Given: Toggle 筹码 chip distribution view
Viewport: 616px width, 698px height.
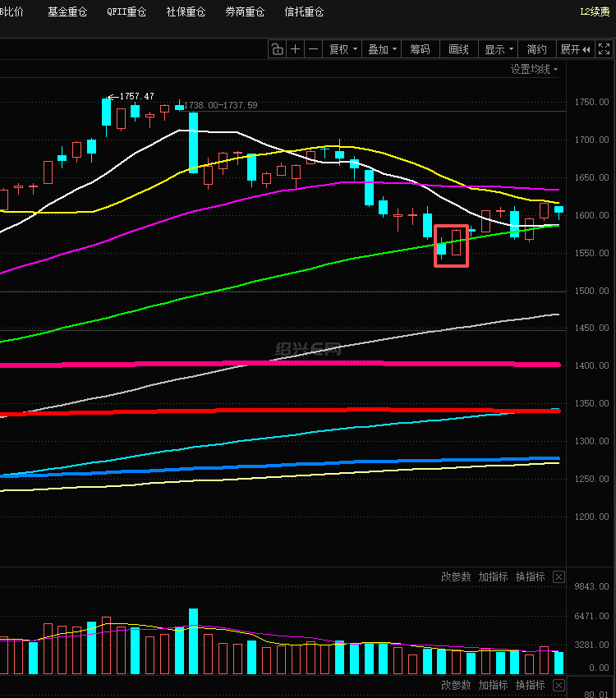Looking at the screenshot, I should [420, 49].
